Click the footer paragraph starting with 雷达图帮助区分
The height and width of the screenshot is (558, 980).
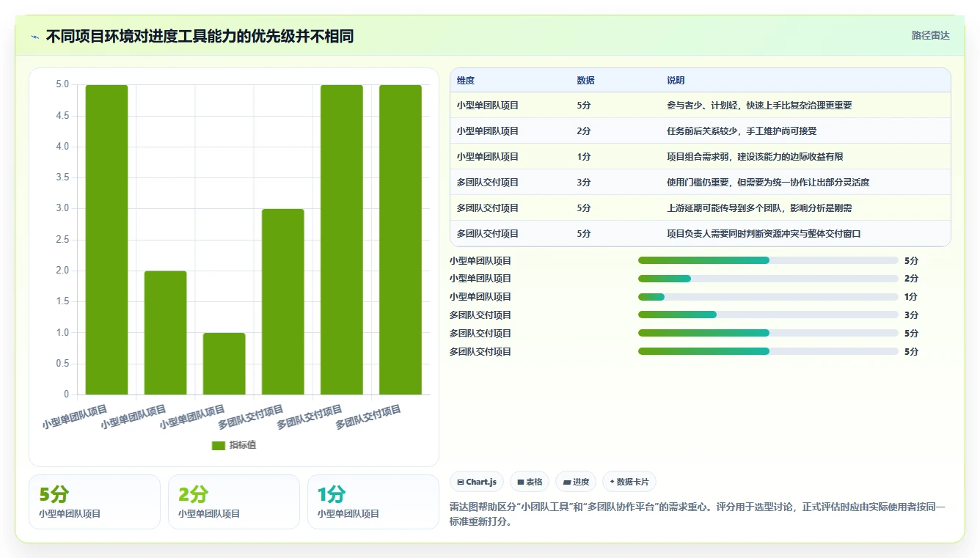tap(697, 515)
